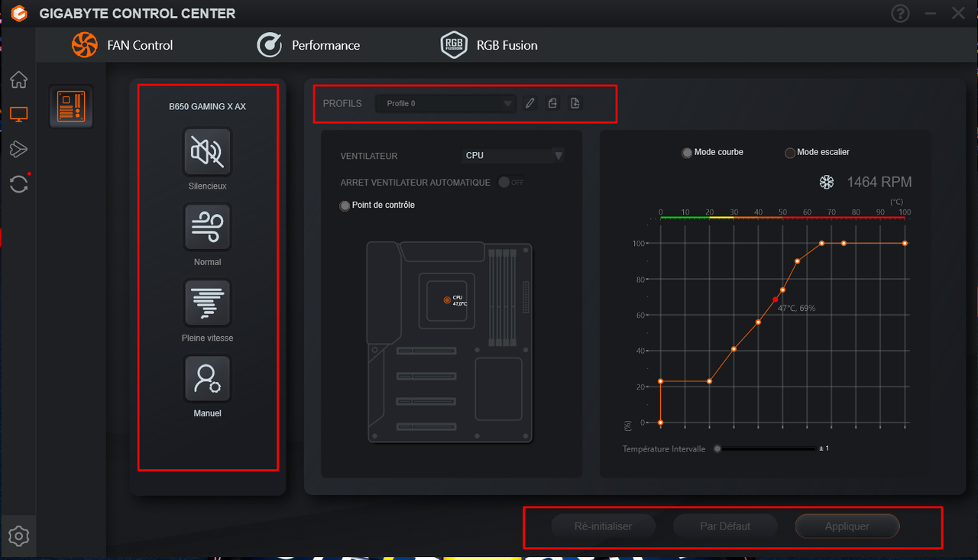The height and width of the screenshot is (560, 978).
Task: Select Mode courbe
Action: 686,152
